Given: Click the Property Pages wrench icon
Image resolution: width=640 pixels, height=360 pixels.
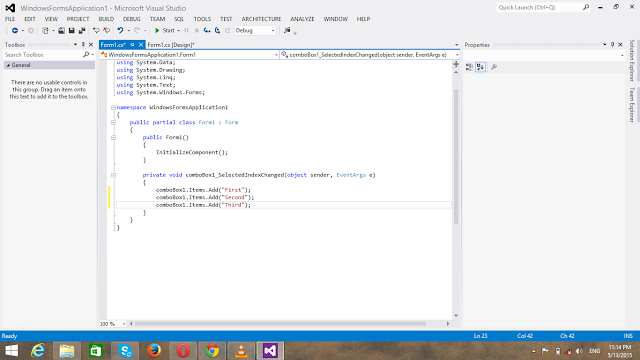Looking at the screenshot, I should [x=494, y=67].
